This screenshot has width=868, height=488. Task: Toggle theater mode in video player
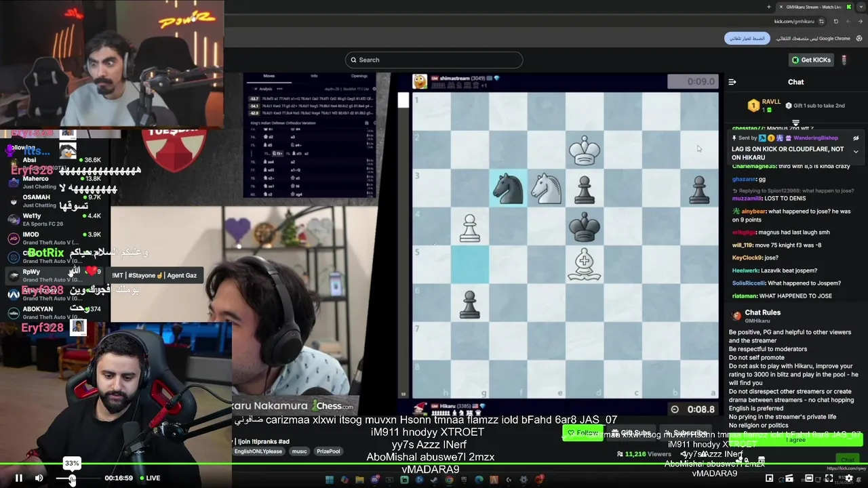coord(809,478)
